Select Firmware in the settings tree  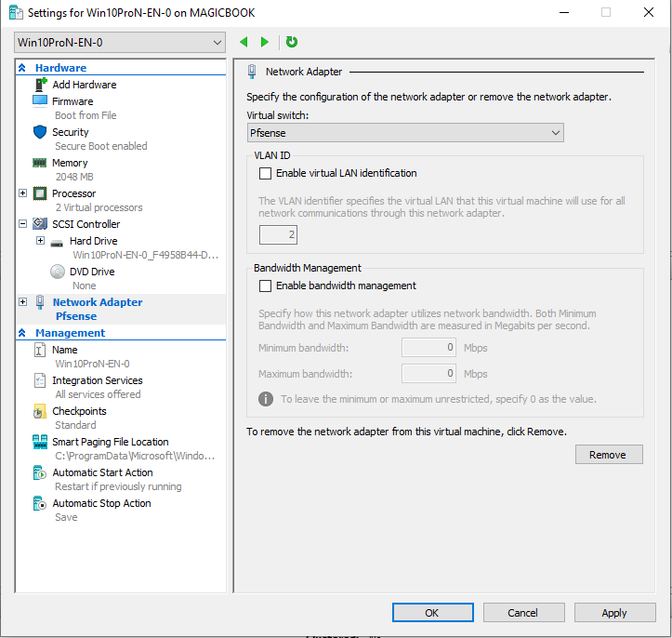point(72,101)
